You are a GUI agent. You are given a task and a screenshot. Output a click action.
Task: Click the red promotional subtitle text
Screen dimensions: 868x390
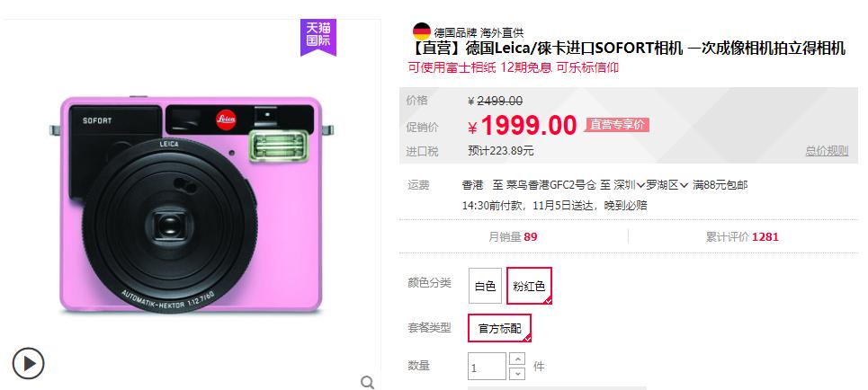(x=514, y=68)
